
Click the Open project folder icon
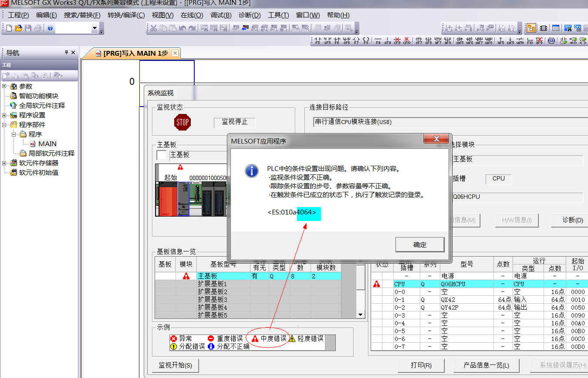pos(18,28)
